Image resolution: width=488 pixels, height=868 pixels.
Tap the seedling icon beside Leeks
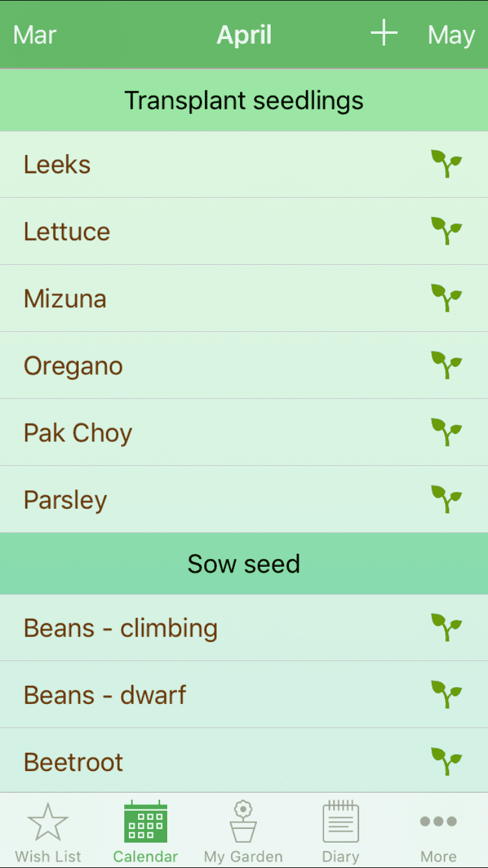(x=446, y=164)
